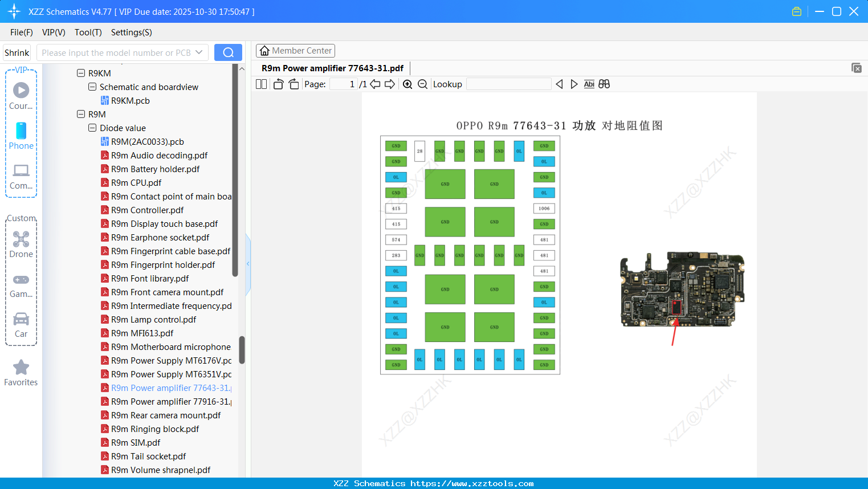Screen dimensions: 868x489
Task: Open R9m Battery holder.pdf
Action: point(150,169)
